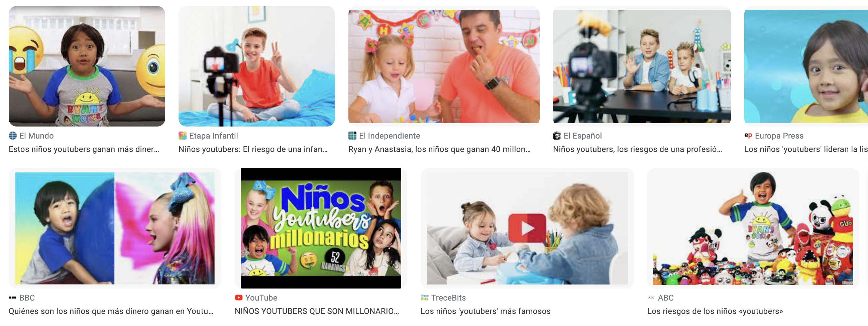Click the Etapa Infantil source favicon
Image resolution: width=868 pixels, height=326 pixels.
[182, 136]
